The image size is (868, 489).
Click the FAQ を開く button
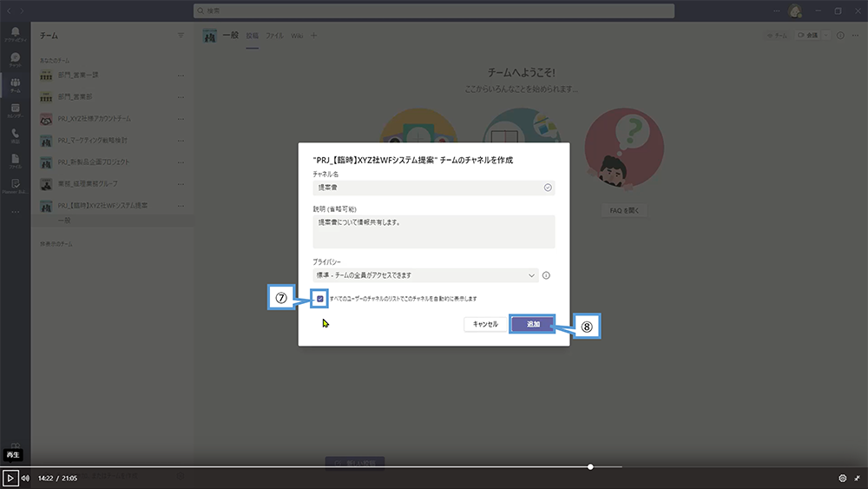point(624,210)
